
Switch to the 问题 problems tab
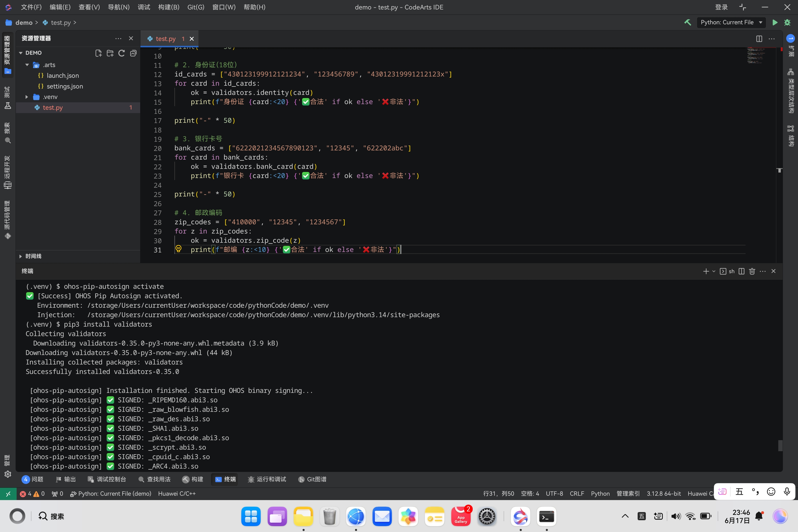click(32, 479)
